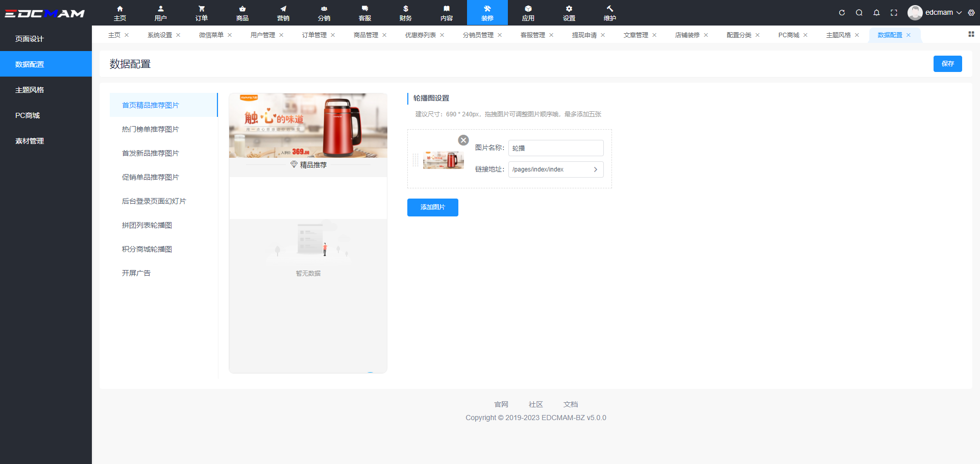Click the 图片名称 input field
Screen dimensions: 980x464
[555, 148]
